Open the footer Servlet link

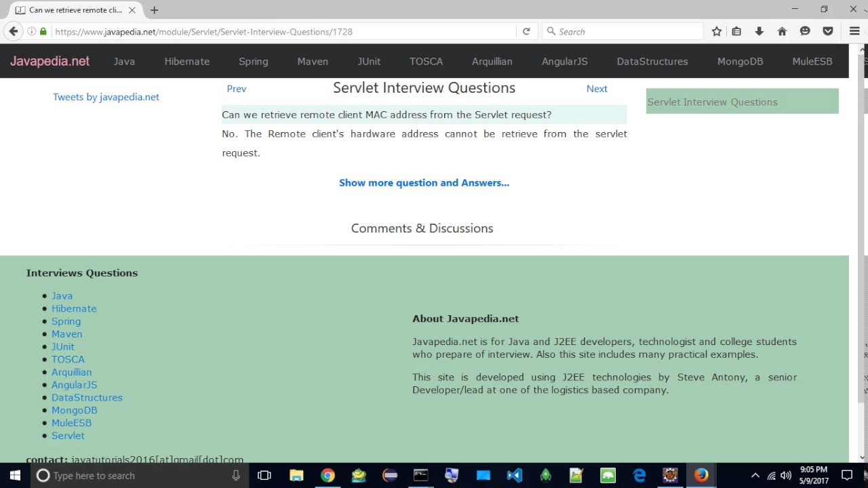pos(68,436)
